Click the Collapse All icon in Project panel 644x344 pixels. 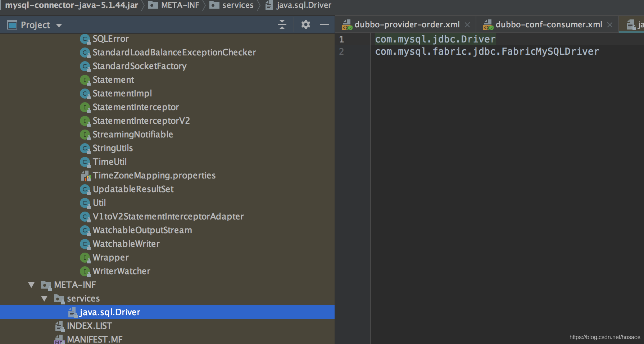[x=282, y=24]
